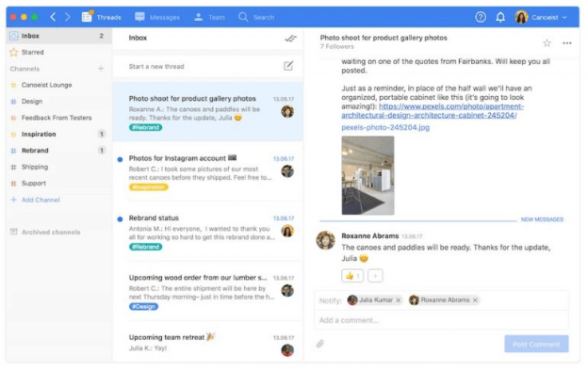The height and width of the screenshot is (372, 588).
Task: Follow the pexels.com cabinet photo link
Action: (433, 111)
